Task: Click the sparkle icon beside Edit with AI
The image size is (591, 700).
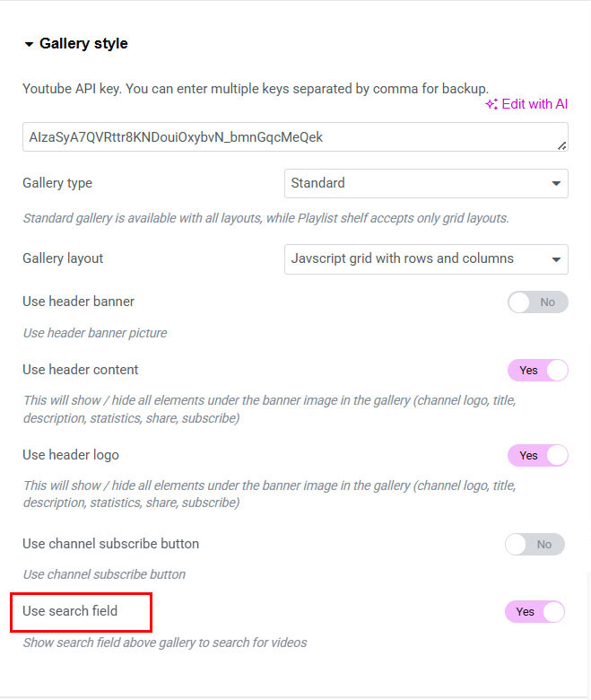Action: [491, 104]
